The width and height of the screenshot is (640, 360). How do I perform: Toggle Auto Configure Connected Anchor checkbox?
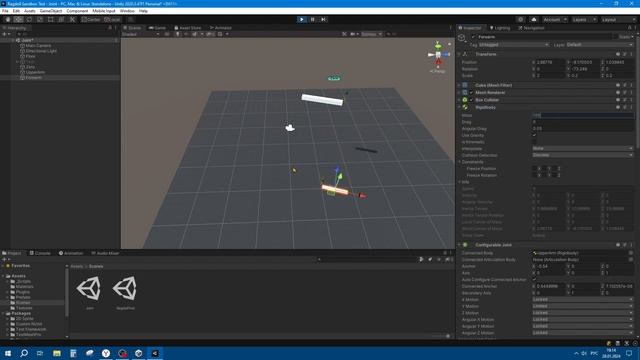pos(534,280)
